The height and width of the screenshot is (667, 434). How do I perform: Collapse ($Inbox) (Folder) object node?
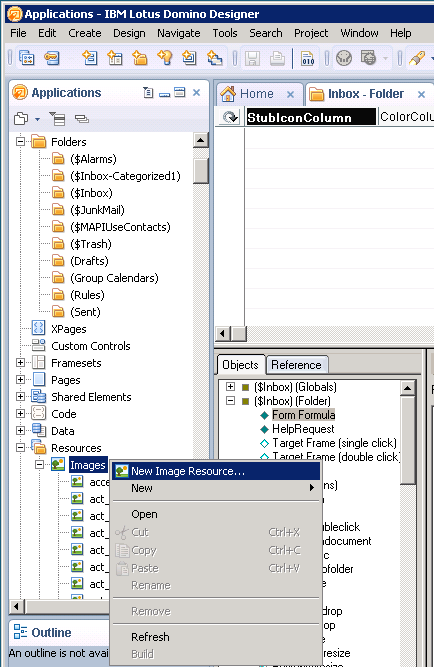click(230, 400)
